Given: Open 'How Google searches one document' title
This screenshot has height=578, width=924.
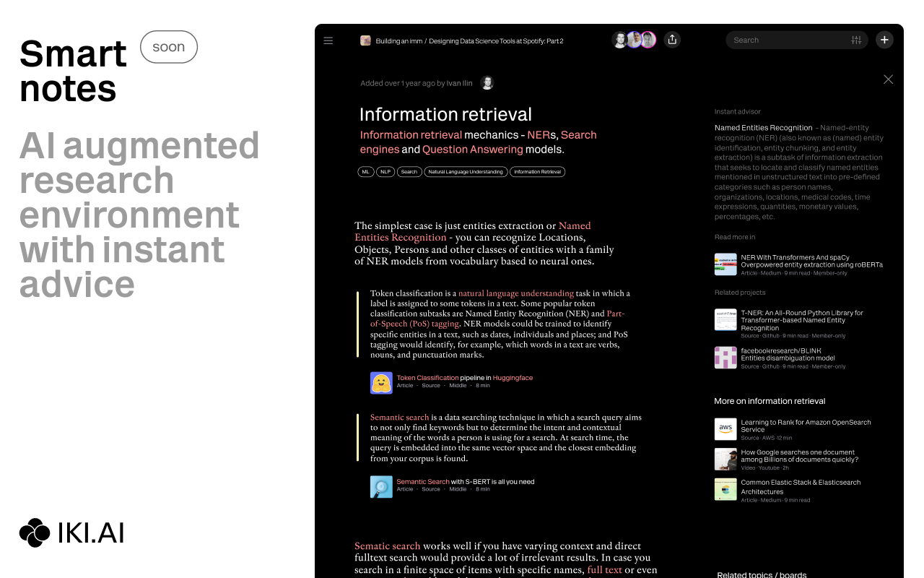Looking at the screenshot, I should click(800, 456).
